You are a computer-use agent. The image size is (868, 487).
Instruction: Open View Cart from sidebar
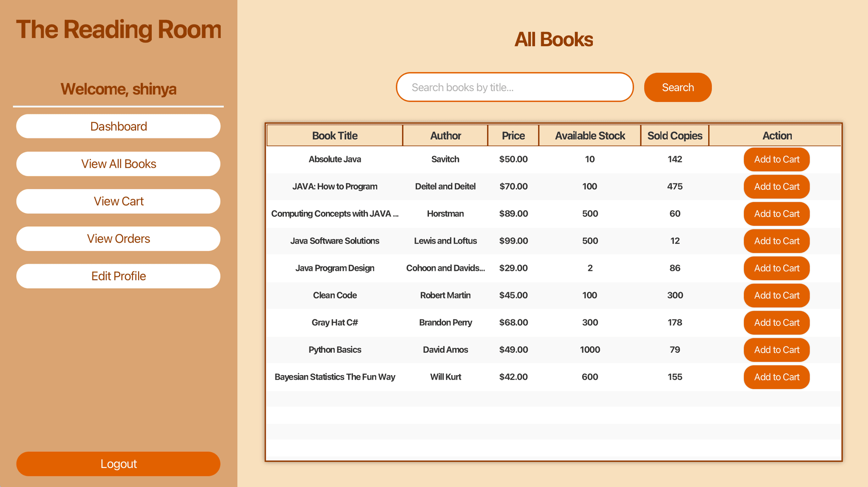click(x=118, y=201)
